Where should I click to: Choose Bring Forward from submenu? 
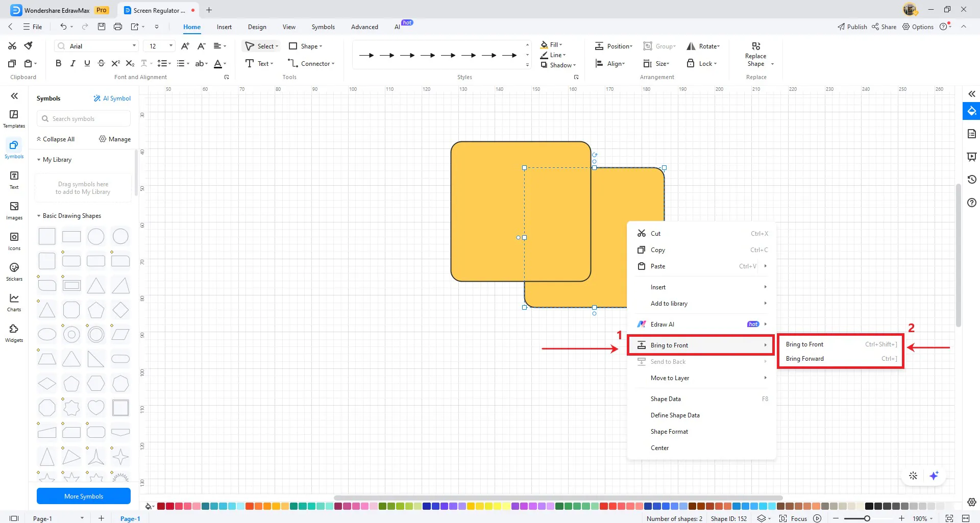point(841,359)
